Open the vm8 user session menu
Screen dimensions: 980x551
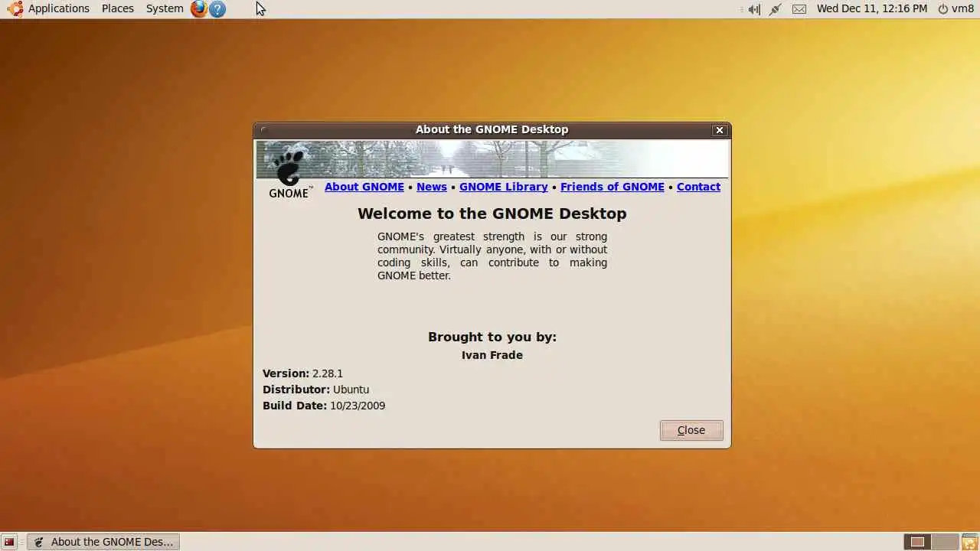click(956, 8)
